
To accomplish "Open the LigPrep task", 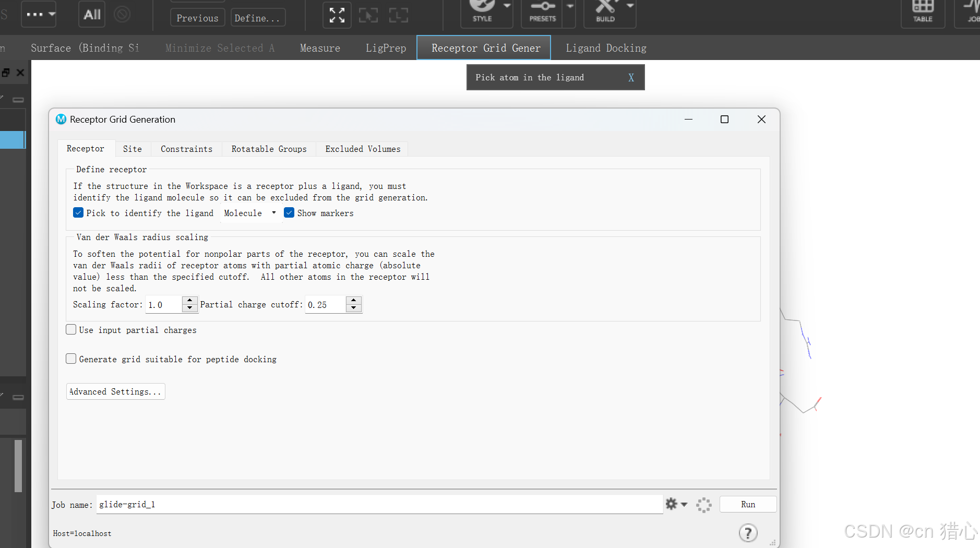I will tap(386, 48).
